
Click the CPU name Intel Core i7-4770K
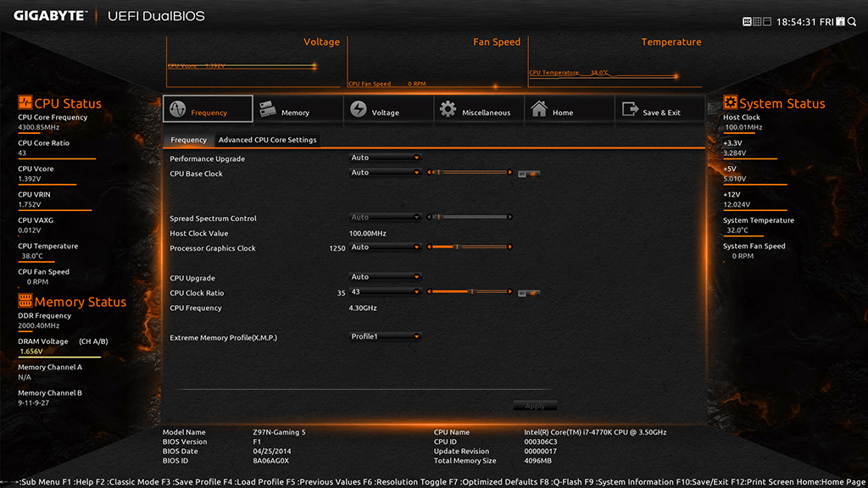[x=595, y=432]
